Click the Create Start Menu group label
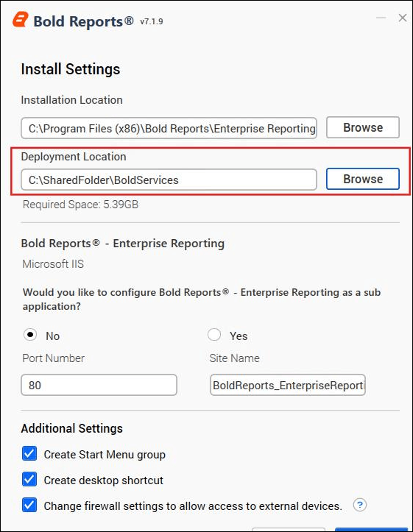This screenshot has height=532, width=413. click(x=105, y=455)
